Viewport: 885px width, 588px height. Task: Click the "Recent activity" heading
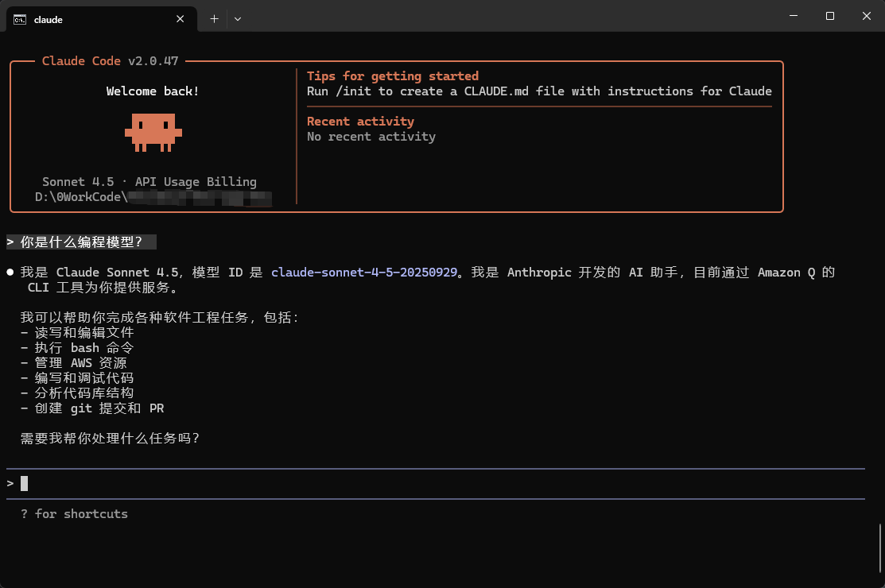tap(361, 122)
